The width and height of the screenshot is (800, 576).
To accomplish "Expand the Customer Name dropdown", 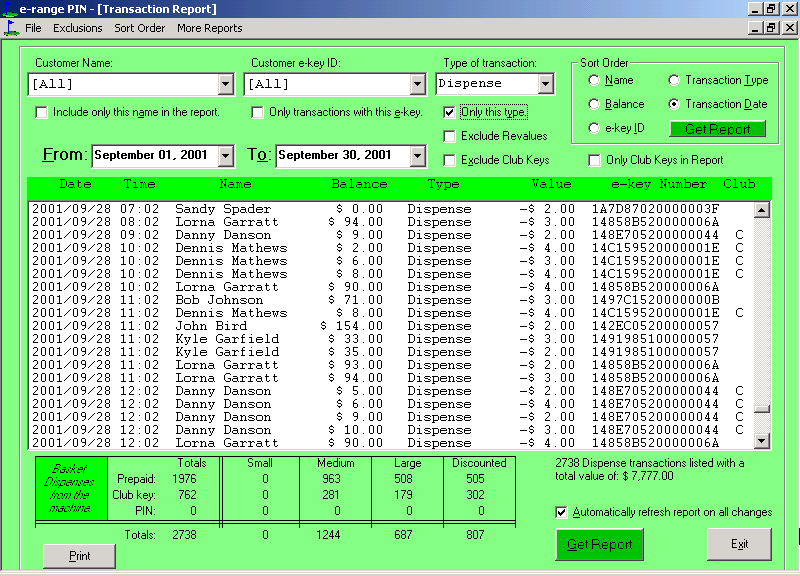I will (224, 84).
